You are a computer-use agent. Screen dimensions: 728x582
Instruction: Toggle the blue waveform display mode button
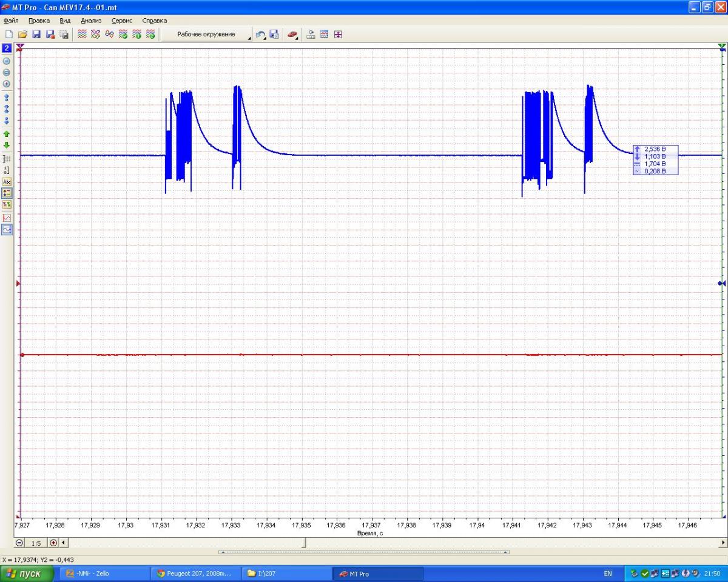coord(7,229)
